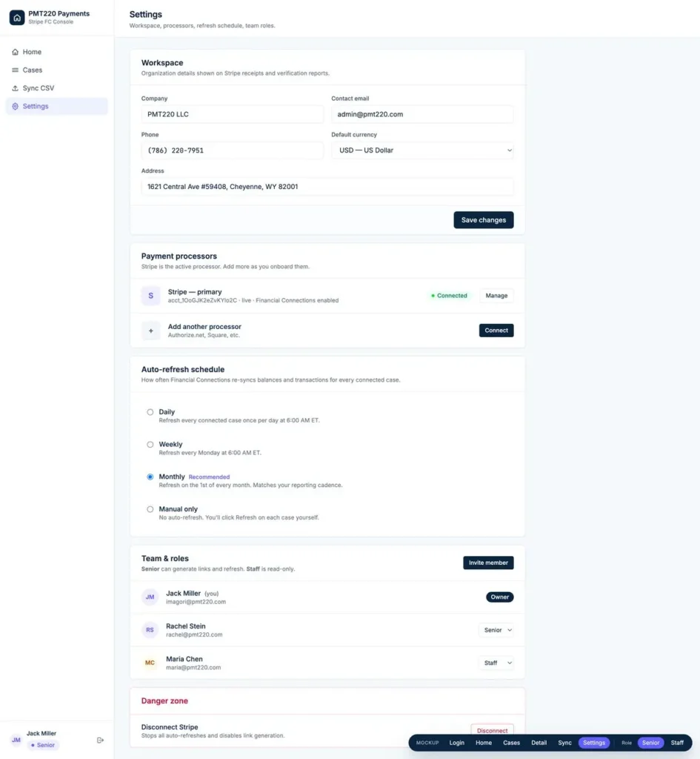Set role to Senior in mockup bar

click(x=650, y=743)
